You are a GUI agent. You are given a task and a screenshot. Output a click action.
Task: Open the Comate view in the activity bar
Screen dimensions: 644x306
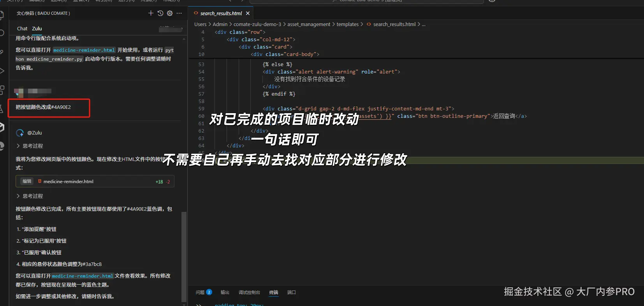(x=2, y=127)
